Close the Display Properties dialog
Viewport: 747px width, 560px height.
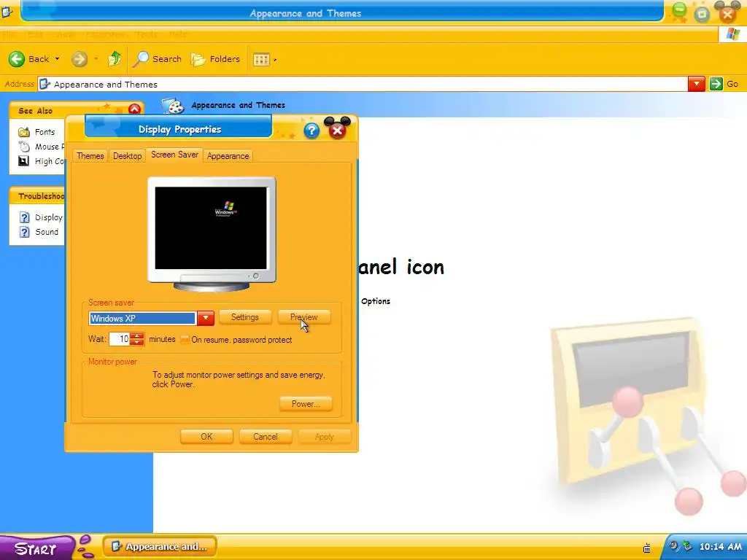pyautogui.click(x=337, y=130)
